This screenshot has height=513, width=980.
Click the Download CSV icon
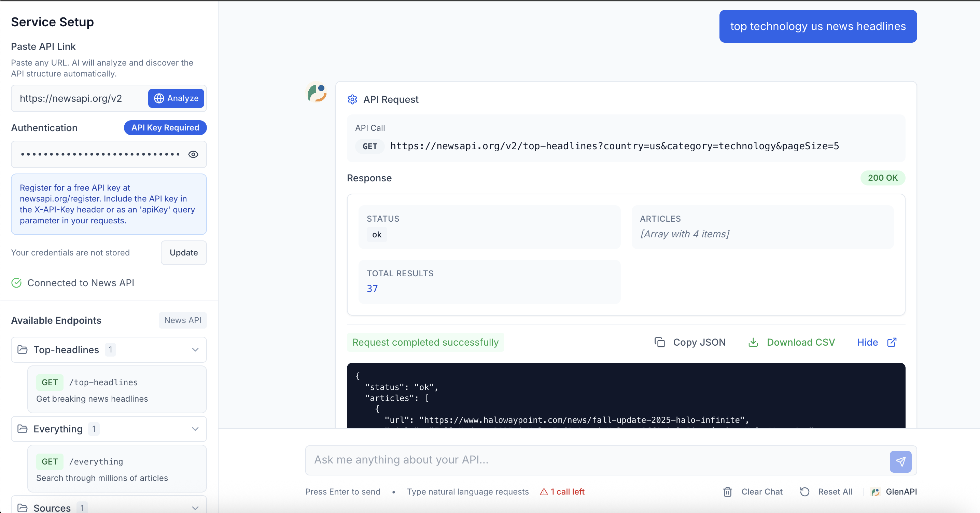coord(753,342)
